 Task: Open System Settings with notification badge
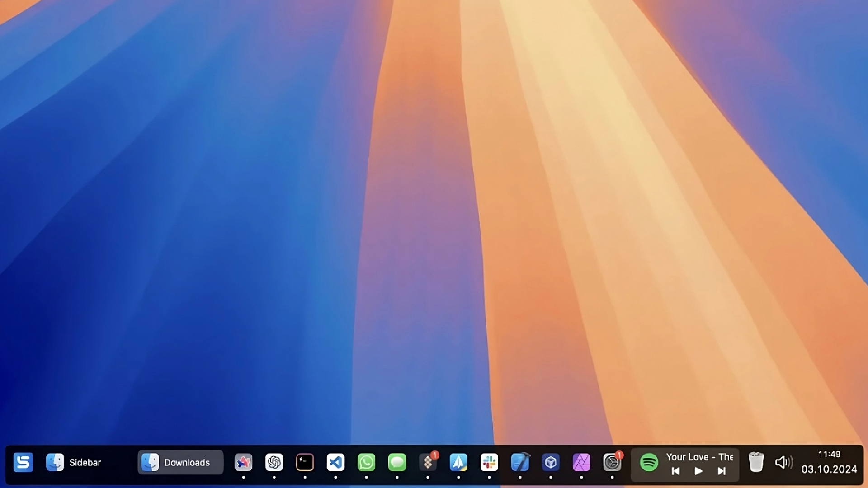pos(612,462)
